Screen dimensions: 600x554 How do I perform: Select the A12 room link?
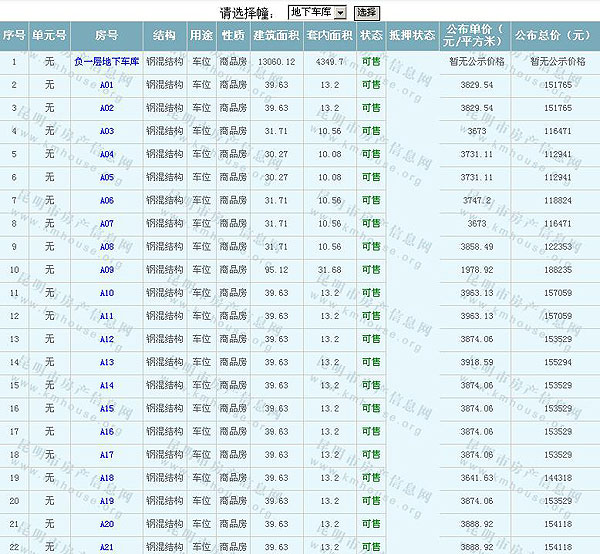point(107,339)
